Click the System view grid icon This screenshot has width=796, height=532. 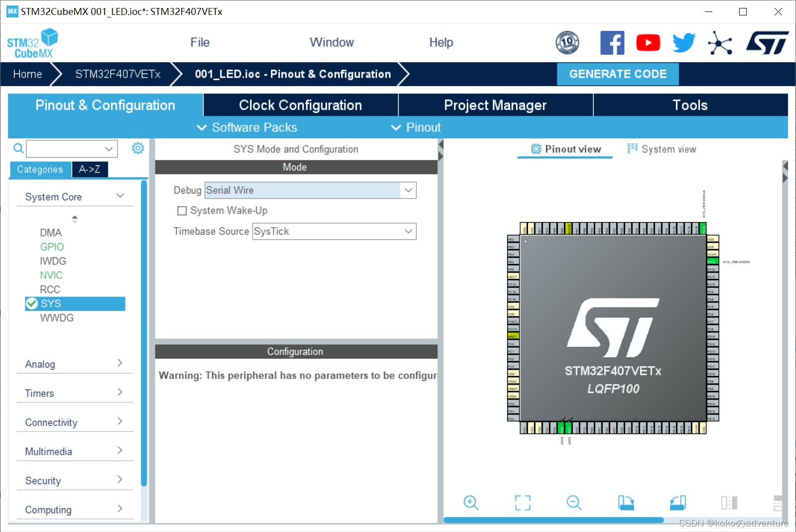click(632, 148)
